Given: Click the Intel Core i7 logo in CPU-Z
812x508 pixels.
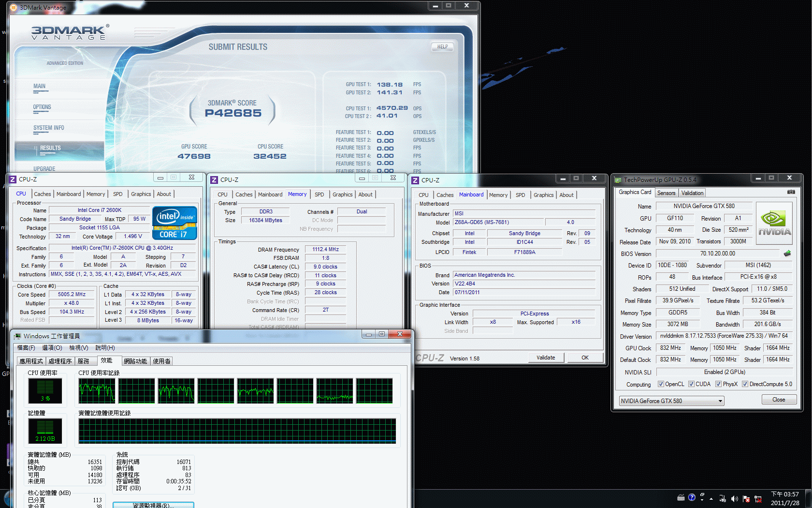Looking at the screenshot, I should (174, 223).
